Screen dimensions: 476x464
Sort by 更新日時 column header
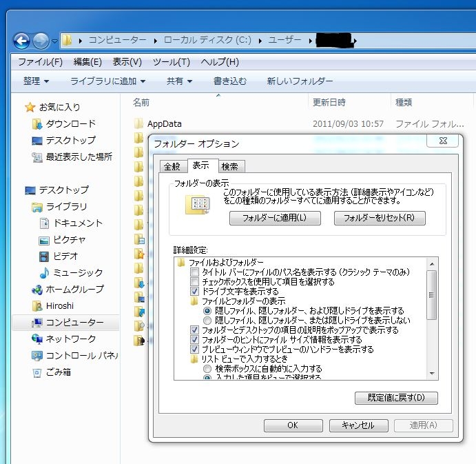(329, 103)
